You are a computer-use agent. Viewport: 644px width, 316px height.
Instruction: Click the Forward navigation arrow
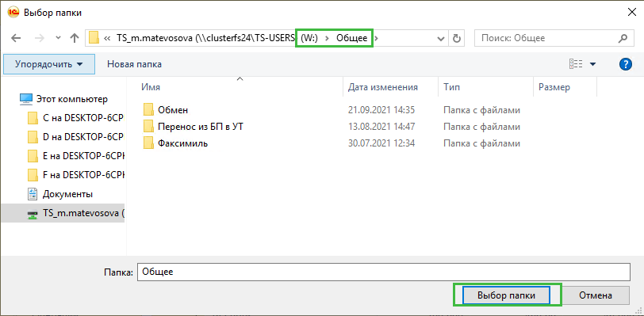40,38
